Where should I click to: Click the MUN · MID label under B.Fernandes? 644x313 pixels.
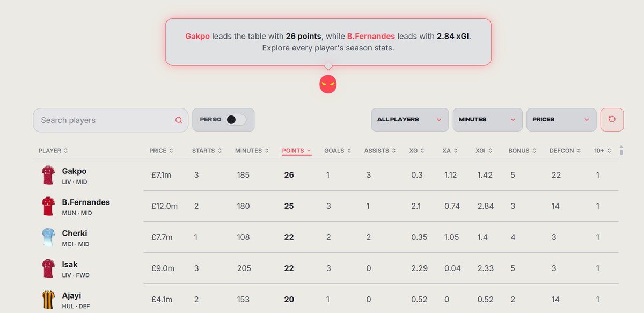click(x=77, y=213)
